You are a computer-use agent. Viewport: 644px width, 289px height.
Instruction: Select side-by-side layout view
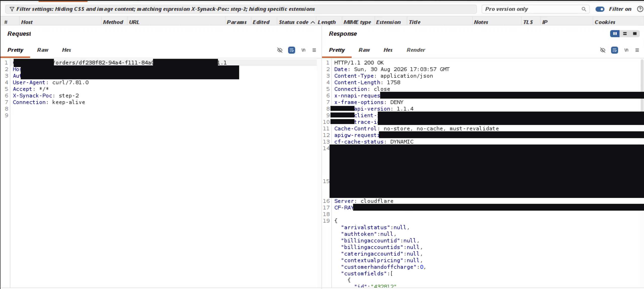tap(615, 34)
